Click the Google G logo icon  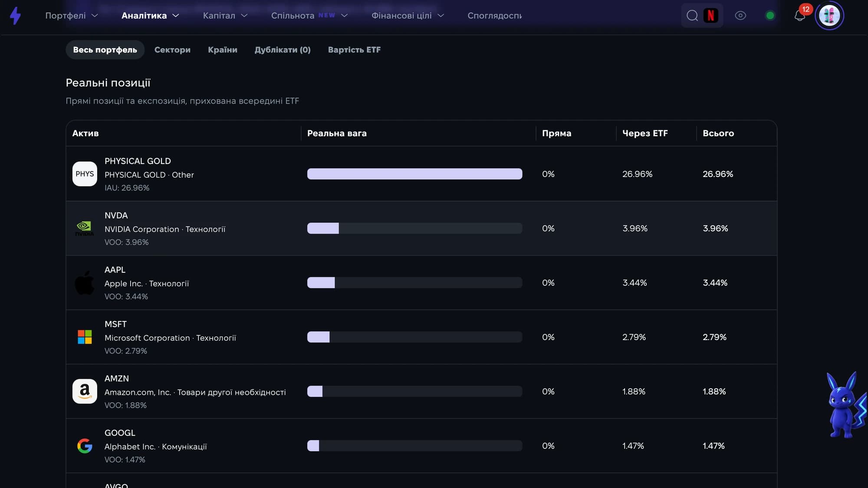pos(85,445)
